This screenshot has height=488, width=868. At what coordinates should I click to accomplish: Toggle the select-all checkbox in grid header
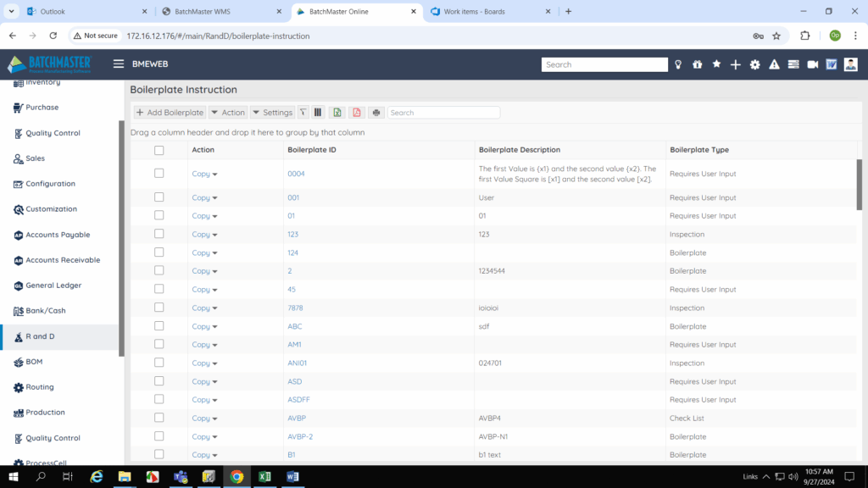159,150
